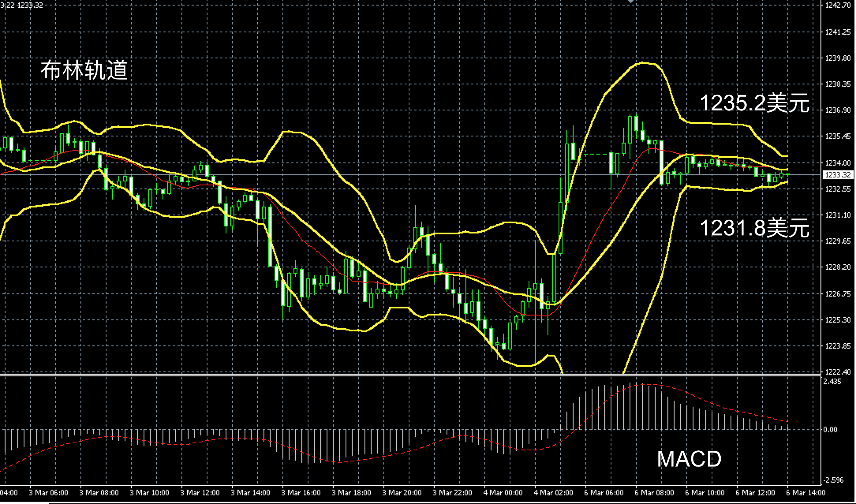The image size is (856, 504).
Task: Click the MACD 0.00 level label
Action: [x=830, y=429]
